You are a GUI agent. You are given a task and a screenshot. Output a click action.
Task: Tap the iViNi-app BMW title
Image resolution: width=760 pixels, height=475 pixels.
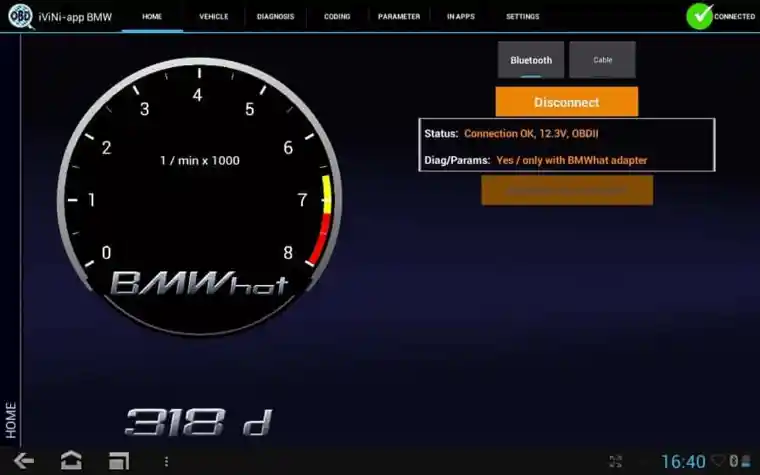point(75,17)
